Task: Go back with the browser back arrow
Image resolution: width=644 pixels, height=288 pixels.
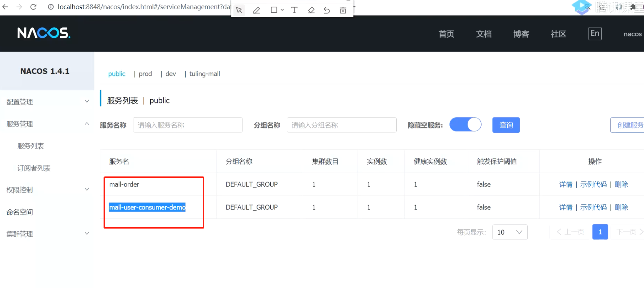Action: point(5,7)
